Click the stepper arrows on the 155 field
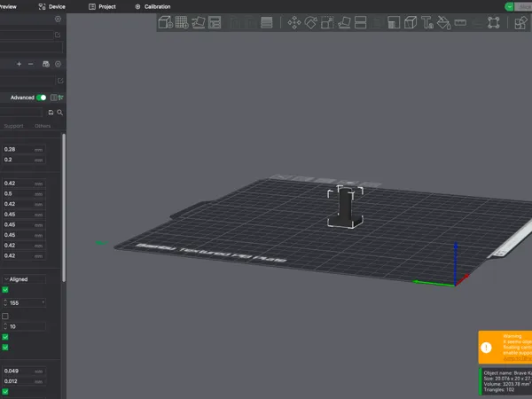This screenshot has width=532, height=399. click(x=5, y=302)
